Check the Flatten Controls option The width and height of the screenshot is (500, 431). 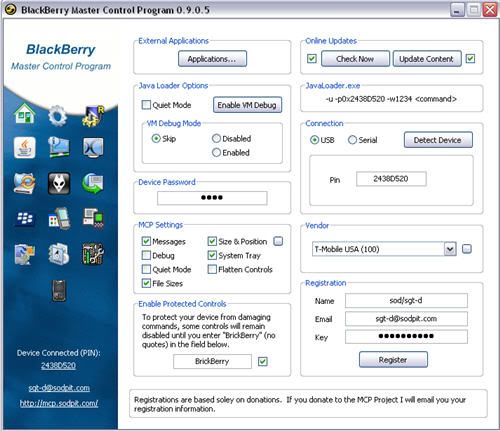click(212, 269)
